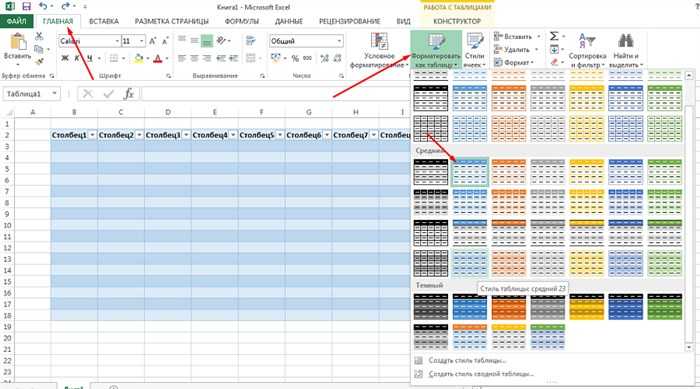Click the Sort and Filter icon
700x389 pixels.
(587, 41)
